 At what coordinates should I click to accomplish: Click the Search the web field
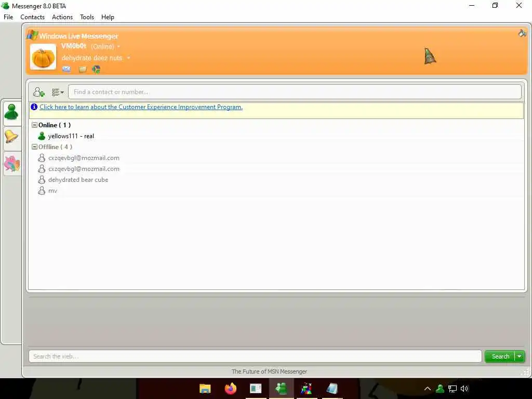pyautogui.click(x=255, y=356)
